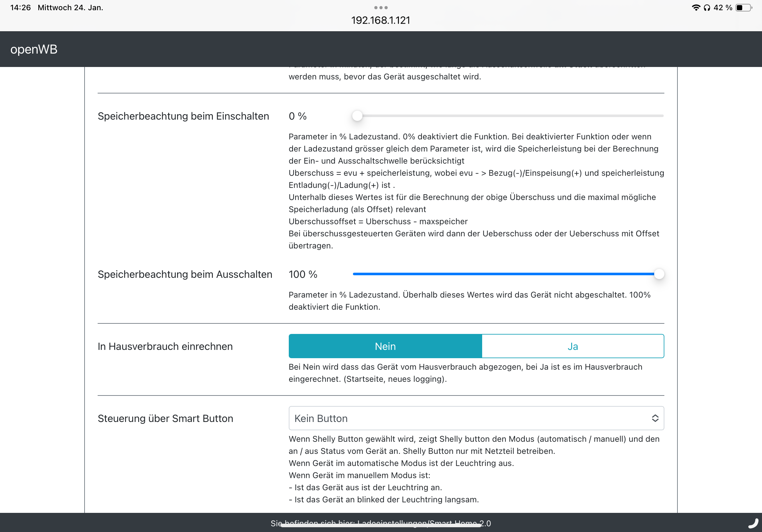This screenshot has height=532, width=762.
Task: Select Nein for Hausverbrauch einrechnen
Action: [385, 346]
